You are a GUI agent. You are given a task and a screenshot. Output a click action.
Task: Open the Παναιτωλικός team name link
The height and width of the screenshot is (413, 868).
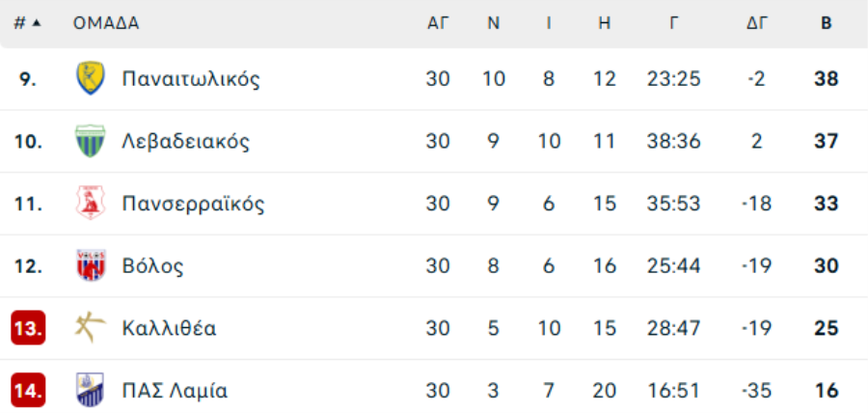(190, 78)
